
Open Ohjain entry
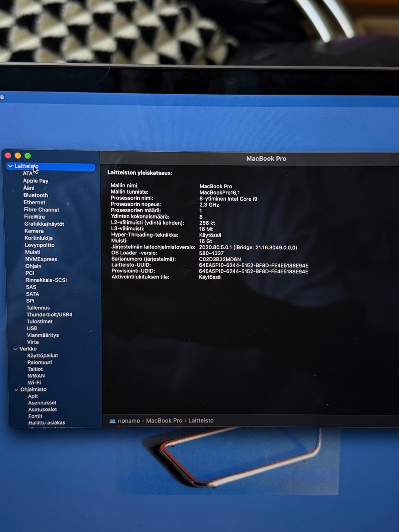click(33, 266)
